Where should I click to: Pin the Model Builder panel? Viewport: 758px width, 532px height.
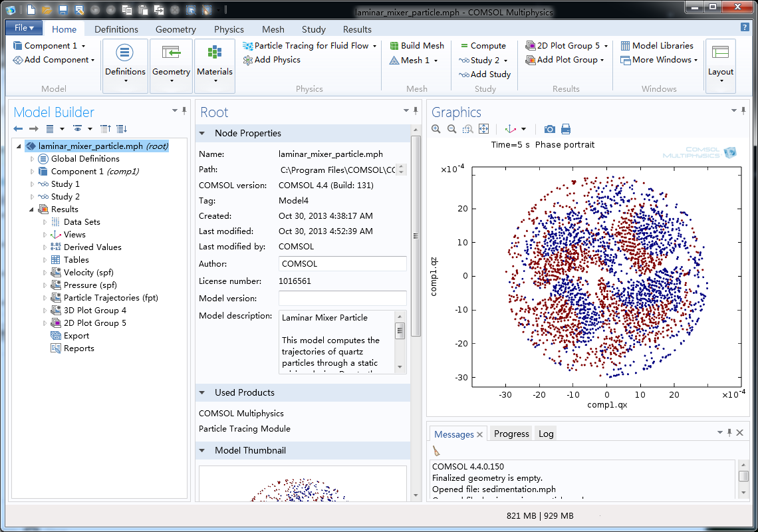(184, 111)
